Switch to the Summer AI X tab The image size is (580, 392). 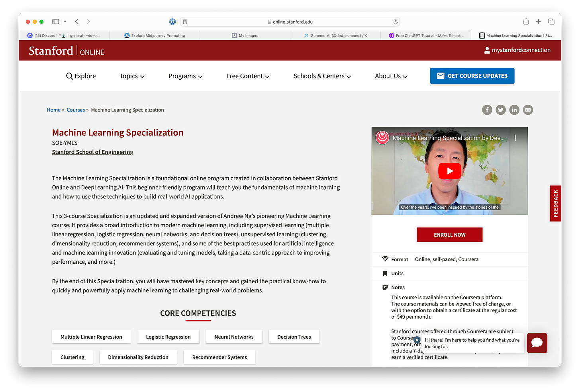coord(335,35)
